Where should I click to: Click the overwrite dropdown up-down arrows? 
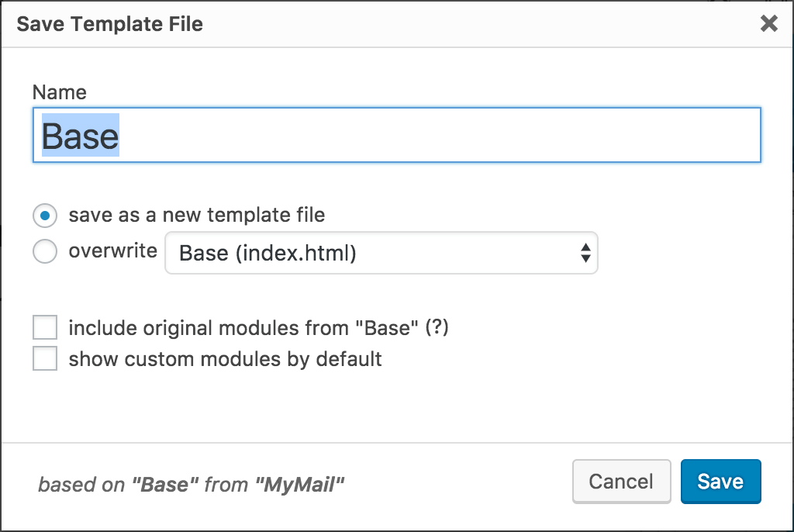click(x=585, y=253)
